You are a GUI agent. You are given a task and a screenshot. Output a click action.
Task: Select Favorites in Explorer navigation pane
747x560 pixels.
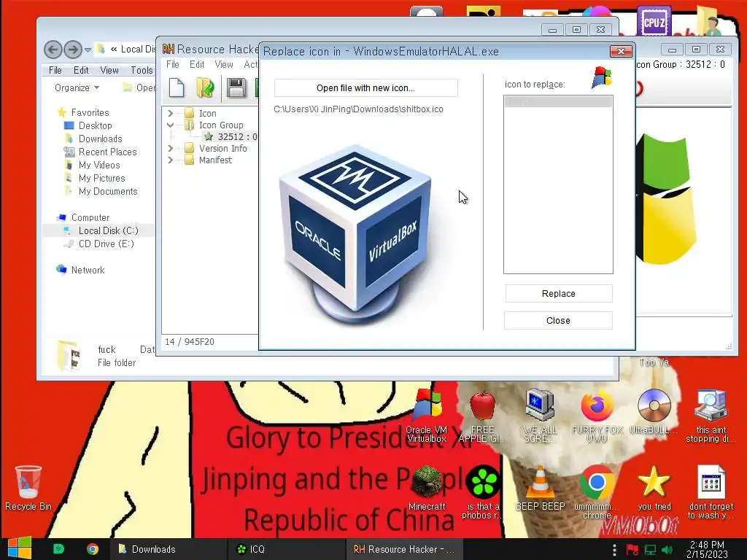[90, 112]
